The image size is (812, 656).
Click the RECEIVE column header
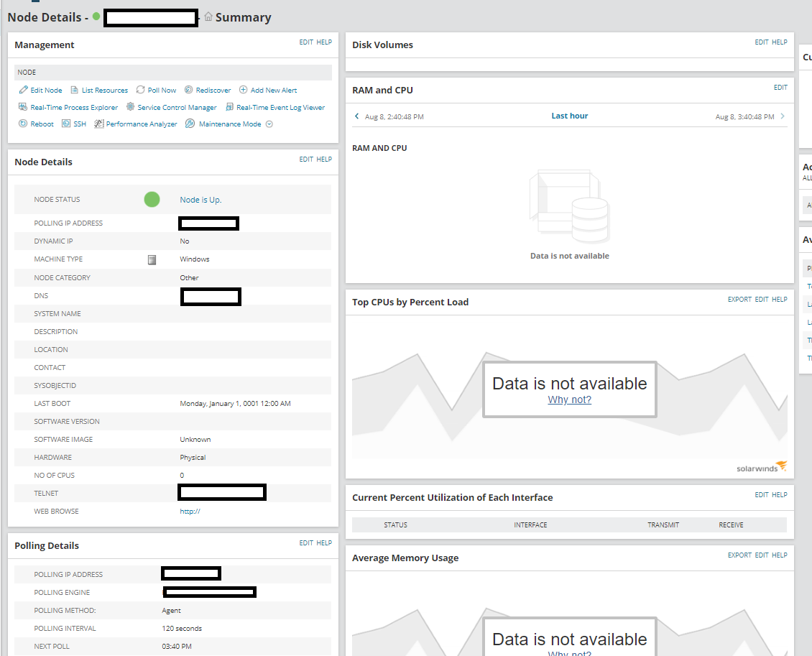click(731, 525)
